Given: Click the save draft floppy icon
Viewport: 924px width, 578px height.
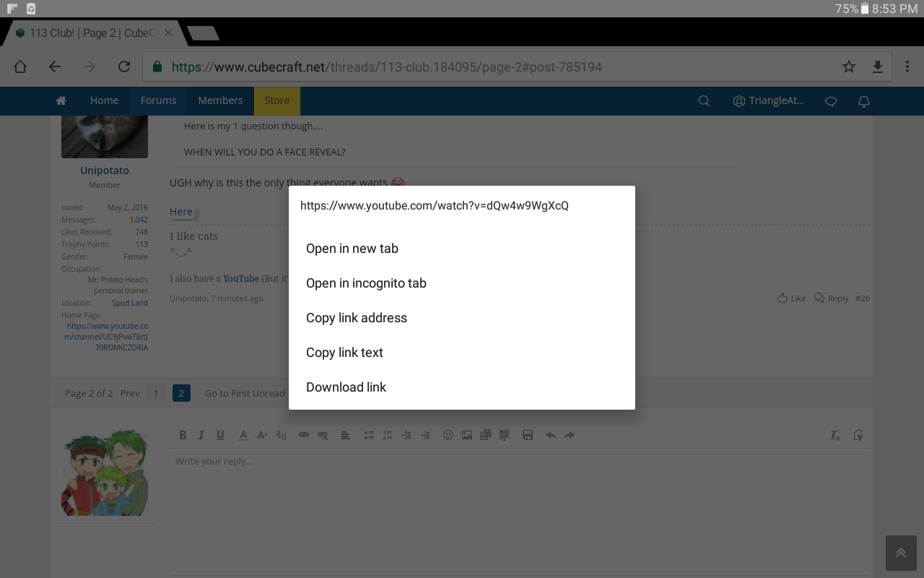Looking at the screenshot, I should 528,435.
